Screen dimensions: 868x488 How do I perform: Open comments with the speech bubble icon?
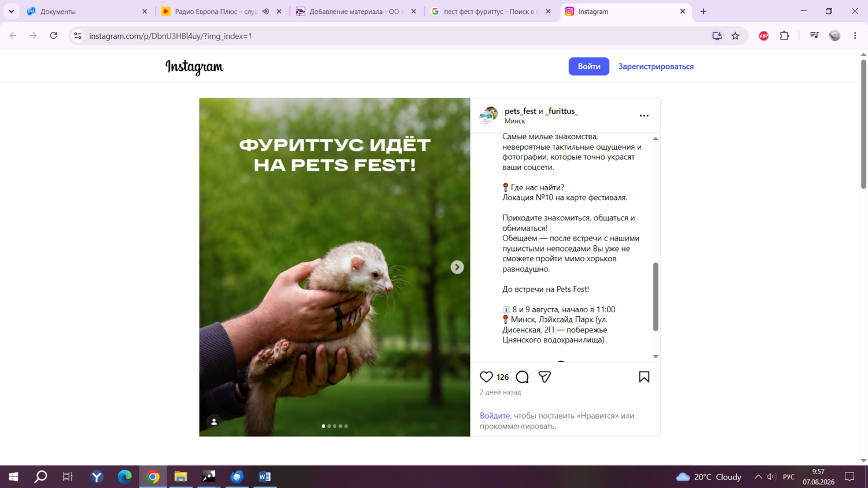pyautogui.click(x=522, y=377)
